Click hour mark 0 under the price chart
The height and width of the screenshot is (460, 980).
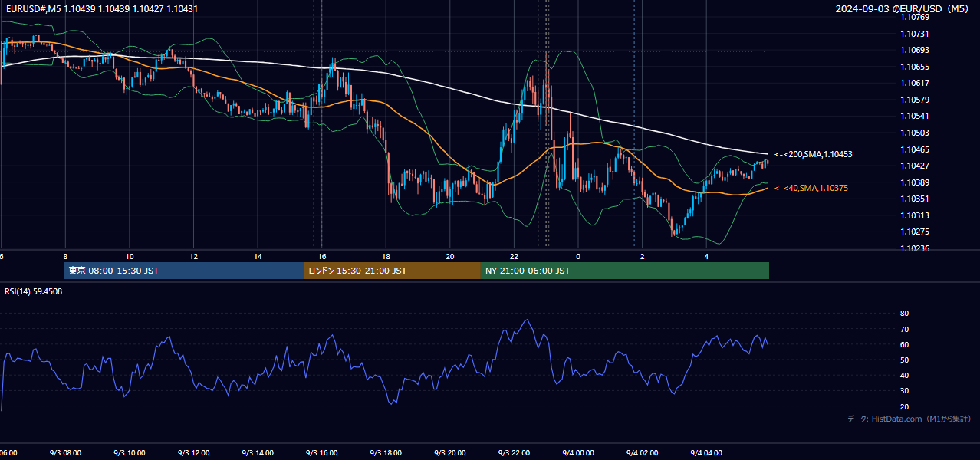pyautogui.click(x=578, y=257)
